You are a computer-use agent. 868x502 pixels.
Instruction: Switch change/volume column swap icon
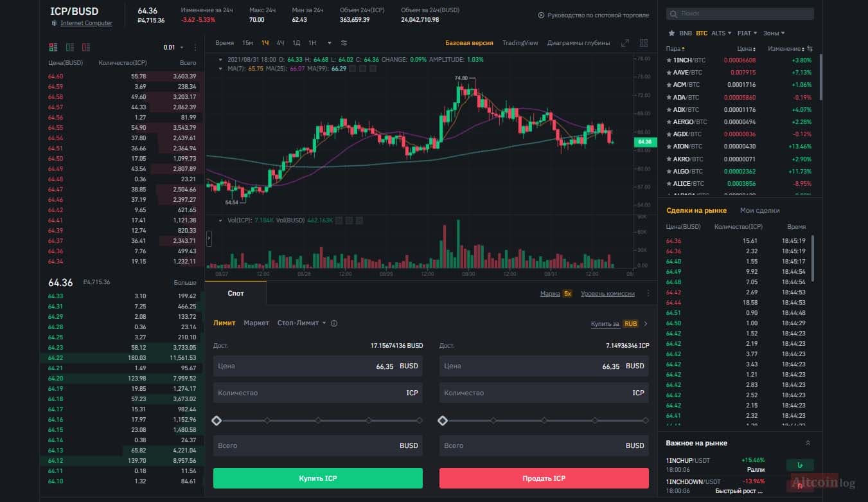click(x=810, y=49)
